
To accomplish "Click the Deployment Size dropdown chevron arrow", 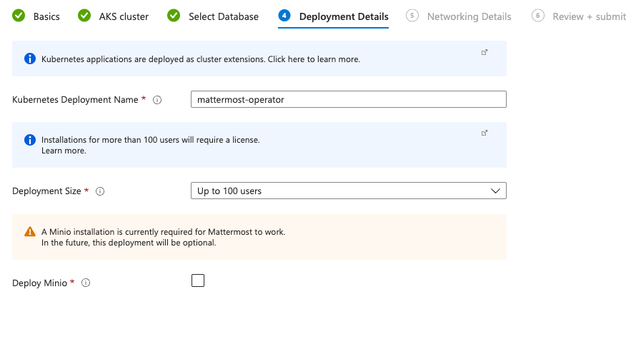I will [496, 191].
